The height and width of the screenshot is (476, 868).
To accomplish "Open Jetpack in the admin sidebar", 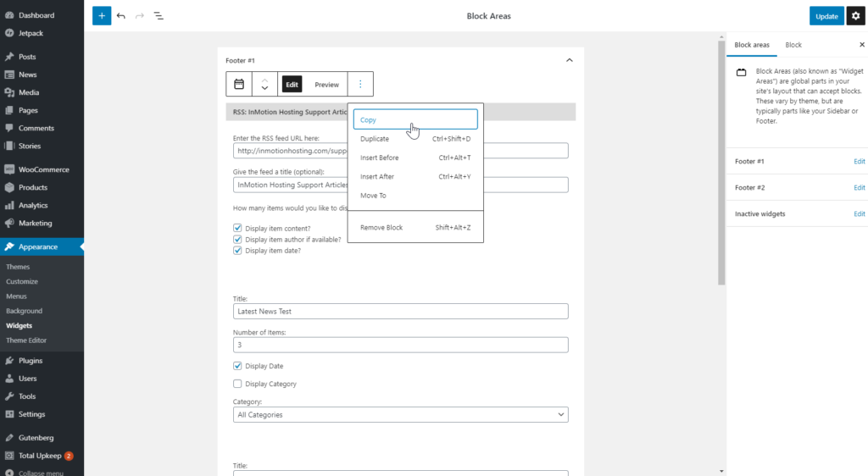I will (30, 33).
